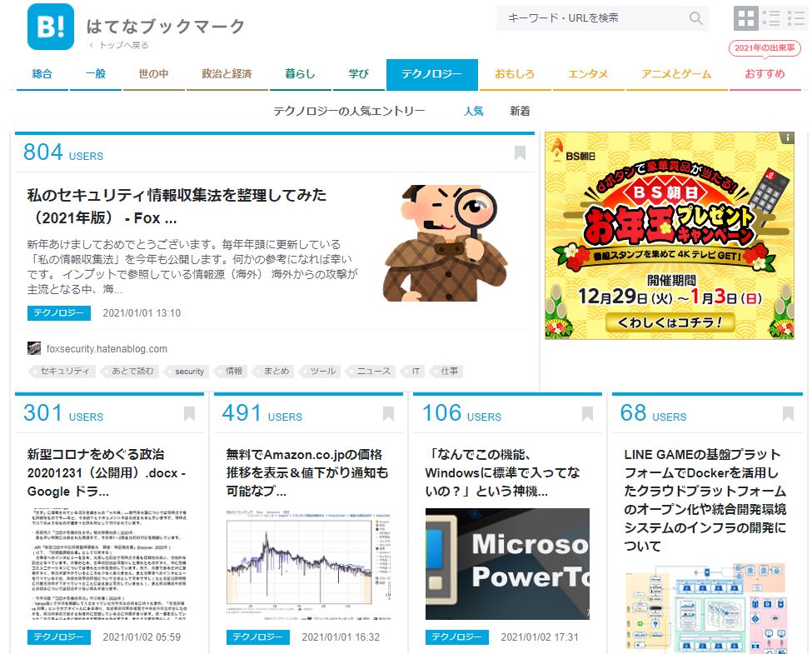812x654 pixels.
Task: Click the security tag
Action: (186, 371)
